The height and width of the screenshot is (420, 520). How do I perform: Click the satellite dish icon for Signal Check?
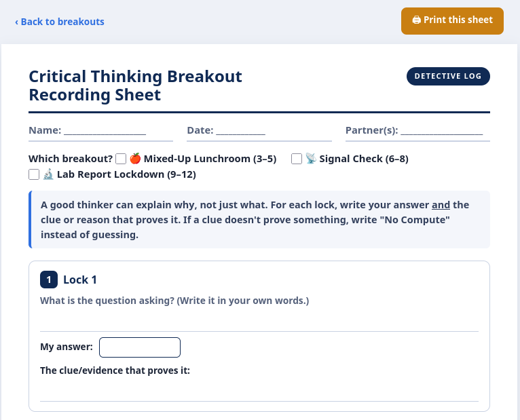(x=311, y=159)
